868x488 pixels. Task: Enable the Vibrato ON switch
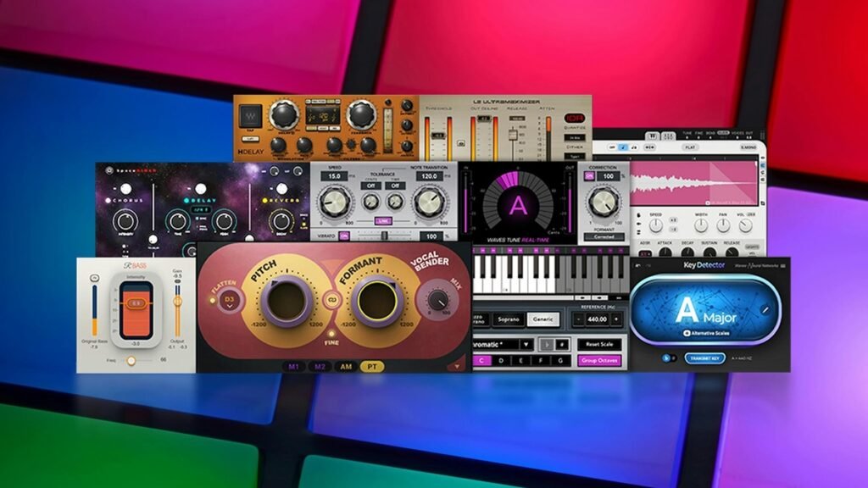point(346,236)
